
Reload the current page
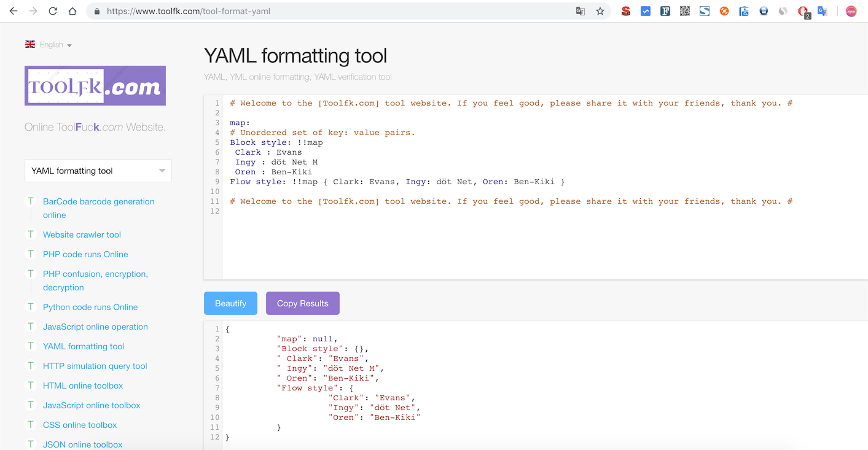point(53,11)
